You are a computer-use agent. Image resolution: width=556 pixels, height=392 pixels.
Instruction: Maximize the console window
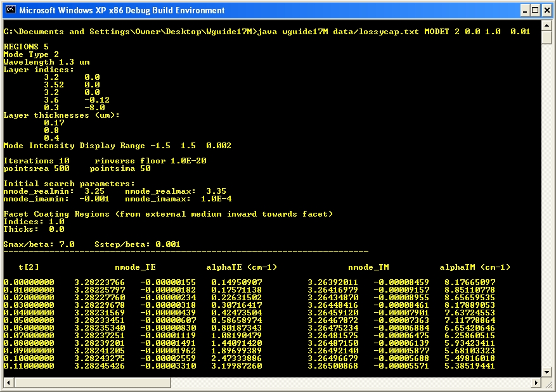pos(536,10)
